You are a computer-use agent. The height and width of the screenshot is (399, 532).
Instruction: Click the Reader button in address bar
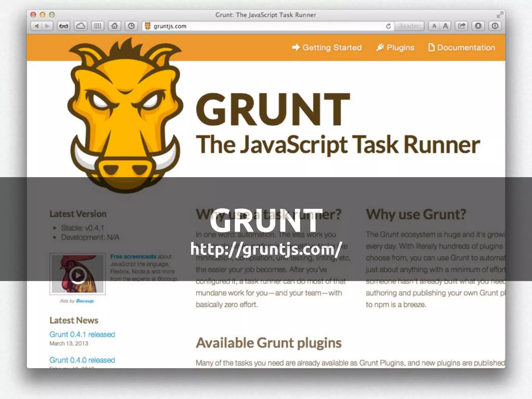[x=409, y=26]
